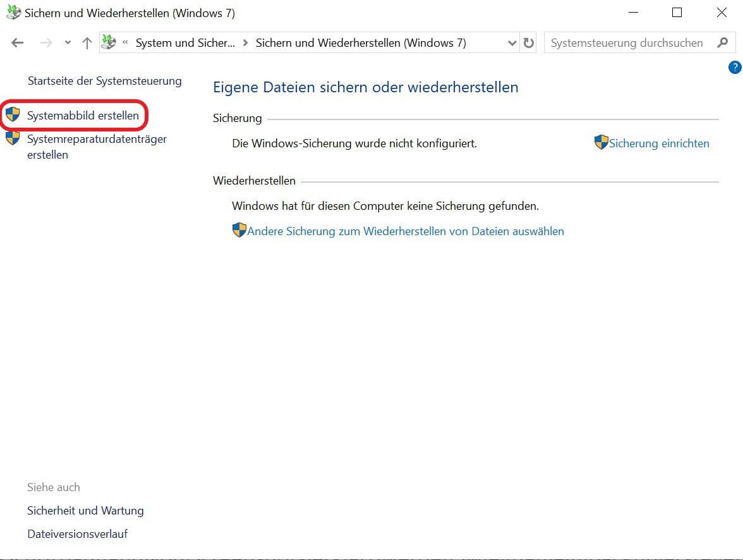Maximize the Sichern und Wiederherstellen window

point(677,13)
